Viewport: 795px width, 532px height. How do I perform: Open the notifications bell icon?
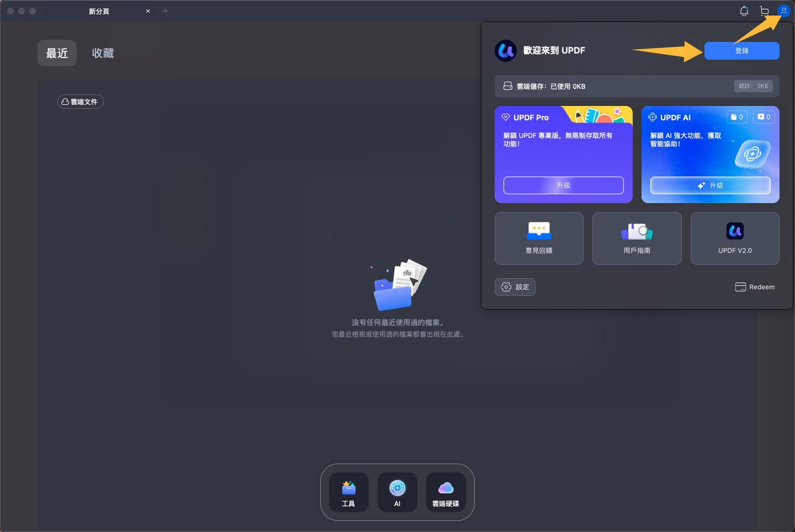click(744, 11)
